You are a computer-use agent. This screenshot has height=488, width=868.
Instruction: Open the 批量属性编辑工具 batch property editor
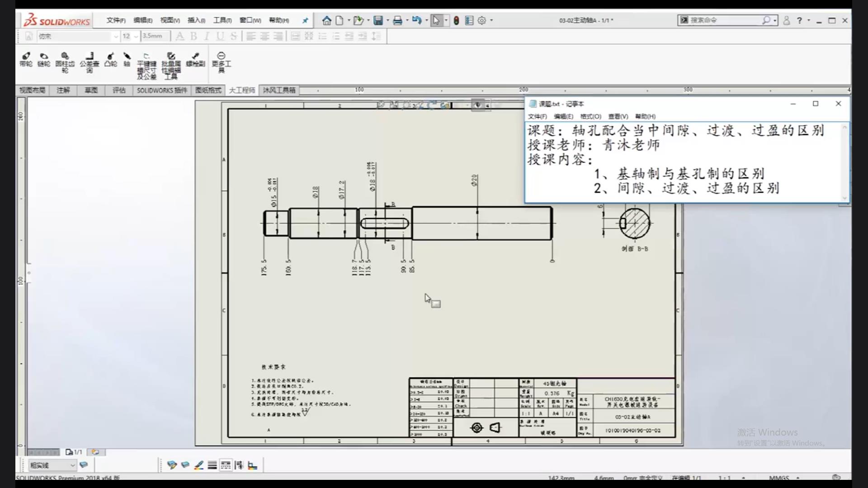171,66
